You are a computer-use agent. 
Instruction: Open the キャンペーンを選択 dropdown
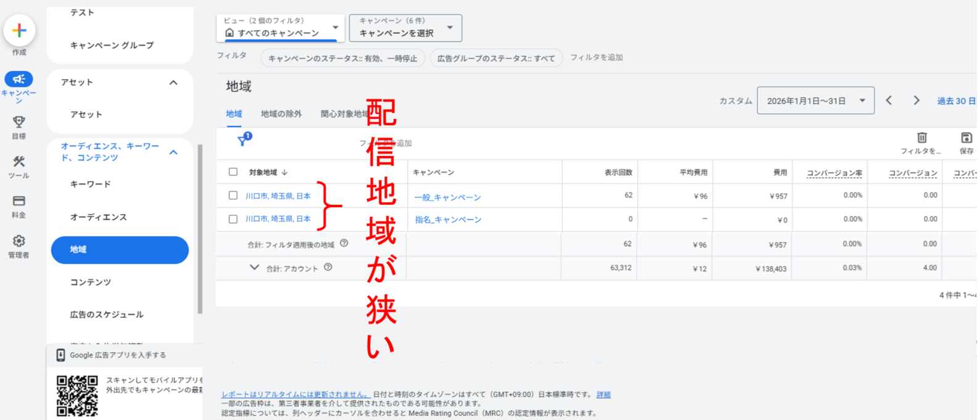[405, 28]
